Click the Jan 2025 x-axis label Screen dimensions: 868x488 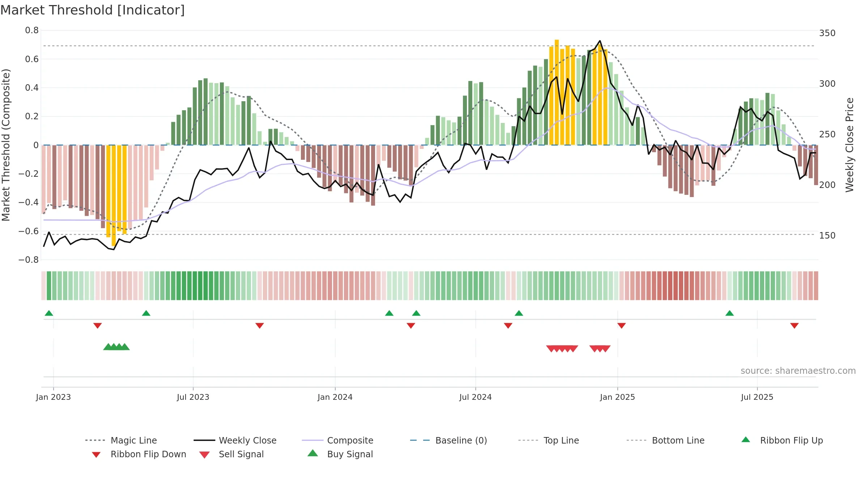tap(618, 397)
